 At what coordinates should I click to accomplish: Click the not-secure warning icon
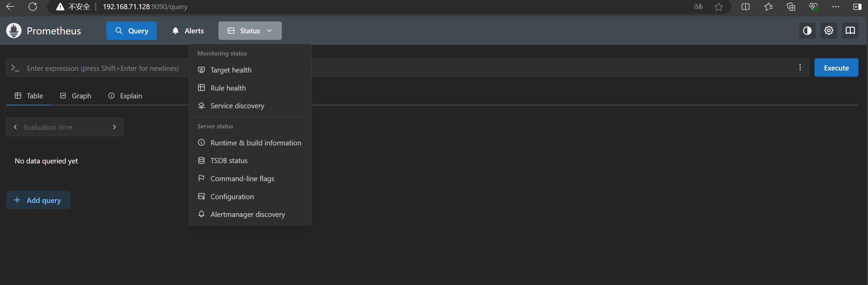tap(60, 7)
